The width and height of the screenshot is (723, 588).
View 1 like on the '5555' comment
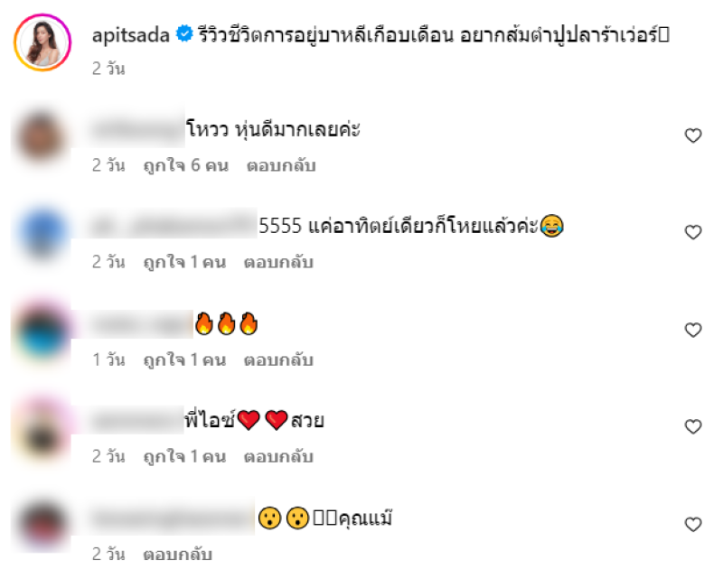pyautogui.click(x=184, y=262)
